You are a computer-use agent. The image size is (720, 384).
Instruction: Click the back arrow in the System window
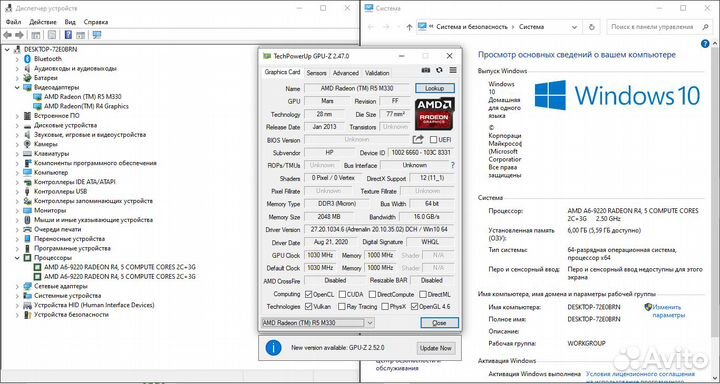371,27
